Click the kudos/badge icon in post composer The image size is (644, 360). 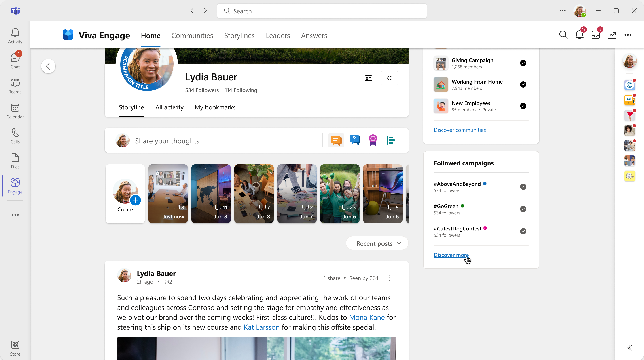[373, 140]
